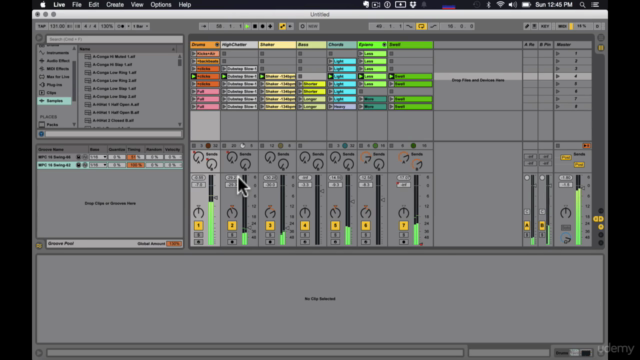Viewport: 640px width, 360px height.
Task: Click the Shaker track title
Action: tap(267, 44)
